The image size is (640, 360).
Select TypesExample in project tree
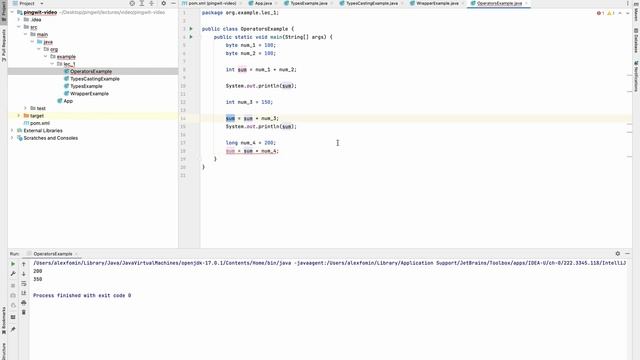click(86, 86)
